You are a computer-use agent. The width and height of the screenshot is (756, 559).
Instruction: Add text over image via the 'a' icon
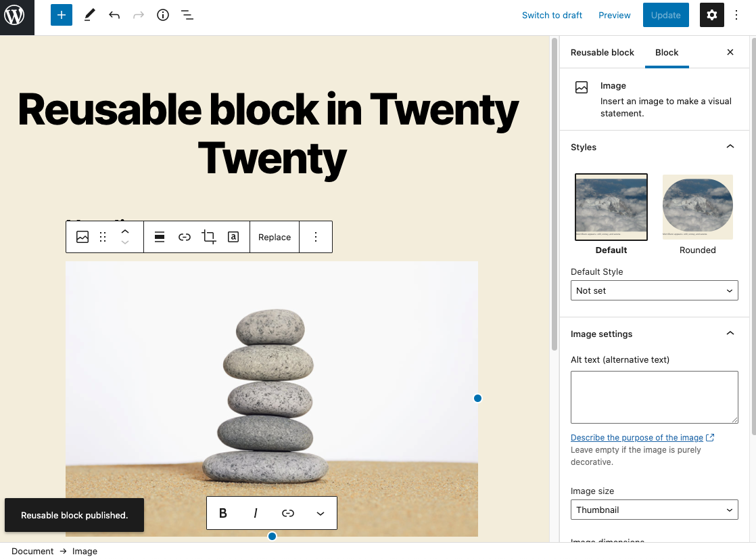coord(233,237)
